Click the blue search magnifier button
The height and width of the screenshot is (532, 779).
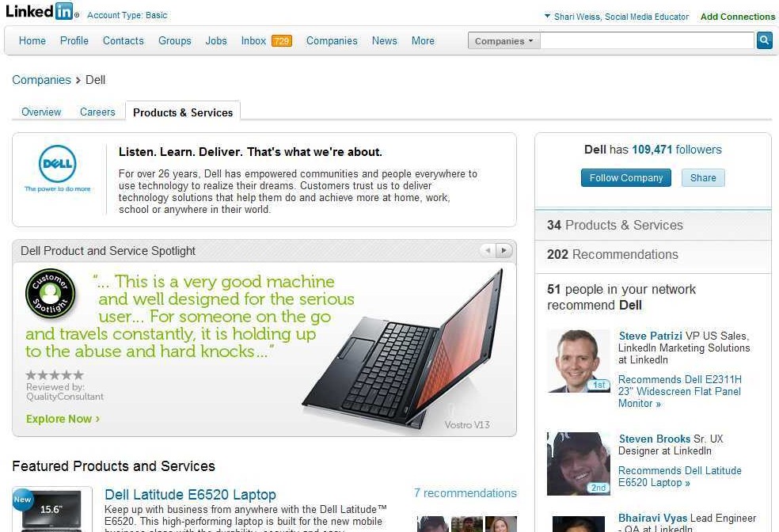764,40
